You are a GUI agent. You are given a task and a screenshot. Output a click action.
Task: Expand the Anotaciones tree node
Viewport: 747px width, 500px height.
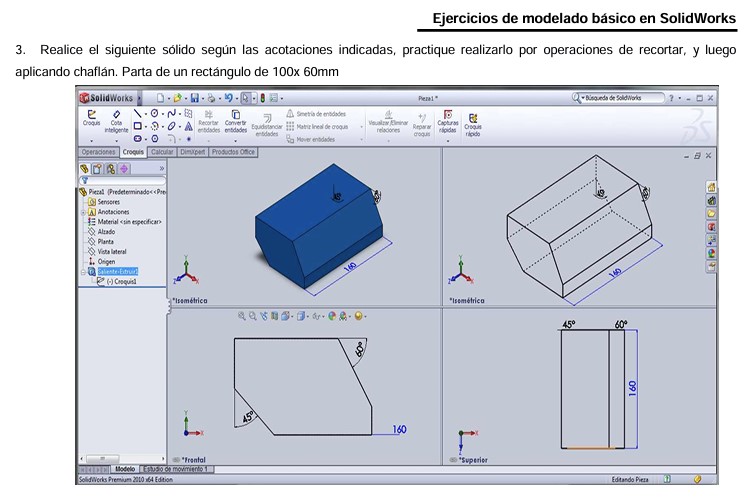83,212
